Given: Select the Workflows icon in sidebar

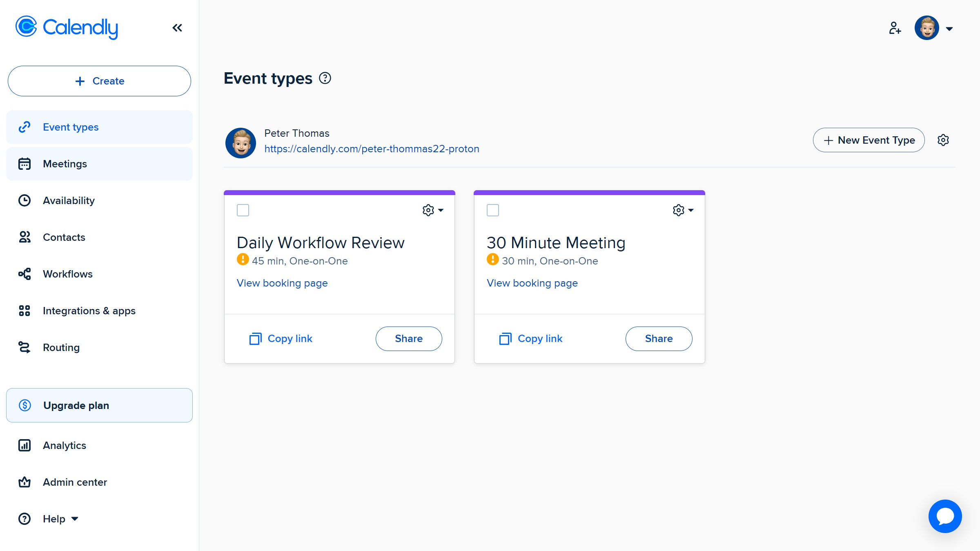Looking at the screenshot, I should point(24,274).
